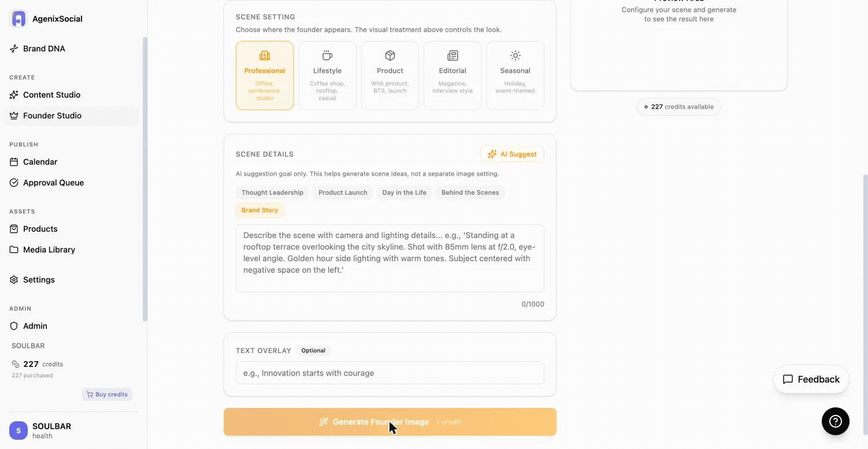Click the Content Studio icon
The image size is (868, 449).
pos(14,95)
